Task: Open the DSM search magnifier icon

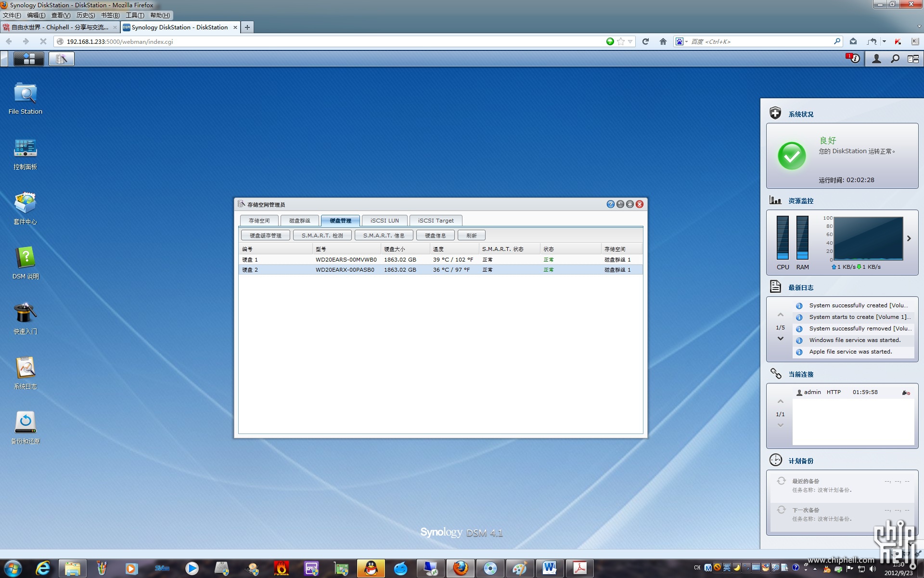Action: pos(895,59)
